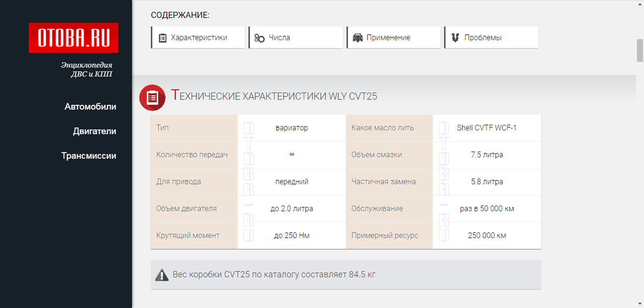Click the scrollbar down arrow

coord(640,304)
